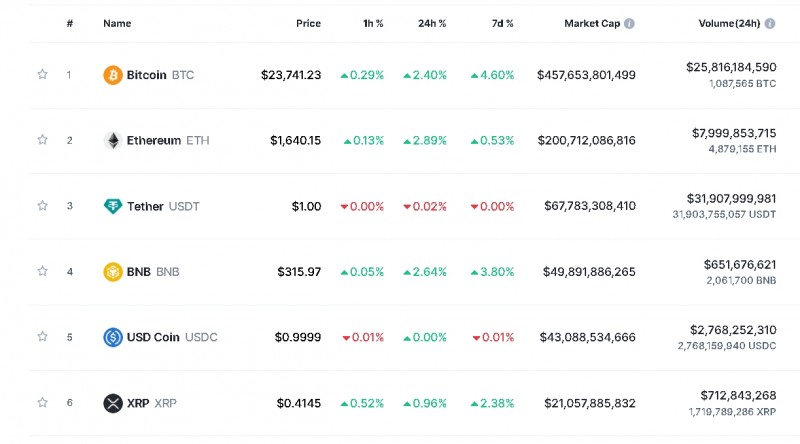Sort the table by Price column
800x444 pixels.
tap(308, 23)
